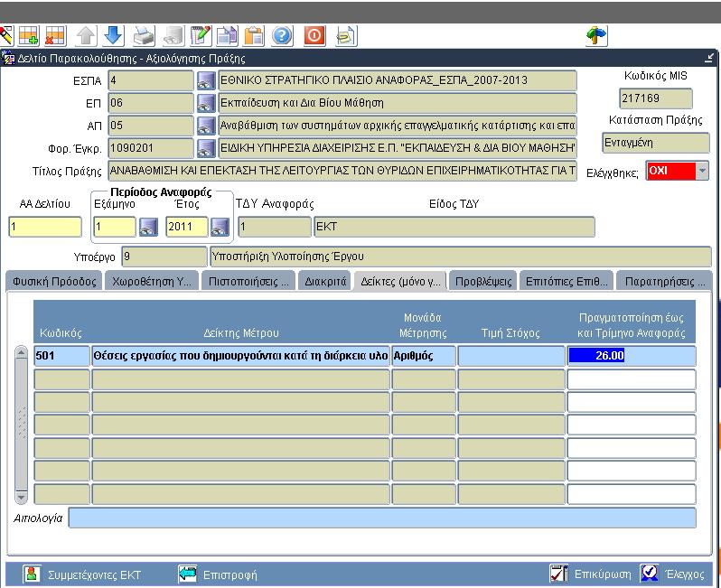Click Τιμή Στόχος cell in row 501
721x588 pixels.
pos(511,356)
